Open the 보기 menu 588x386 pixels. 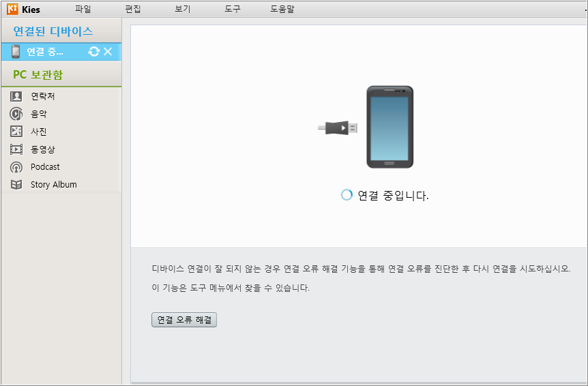183,9
